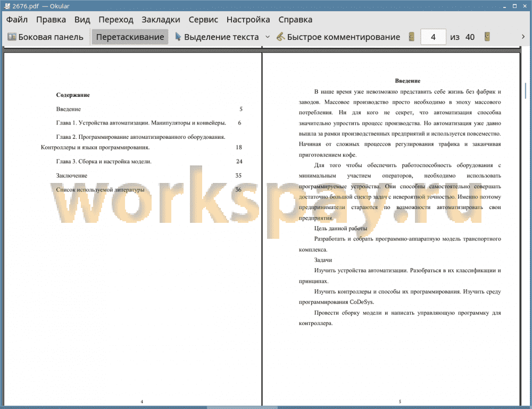Screen dimensions: 532x409
Task: Open the Сервис menu
Action: pyautogui.click(x=203, y=20)
